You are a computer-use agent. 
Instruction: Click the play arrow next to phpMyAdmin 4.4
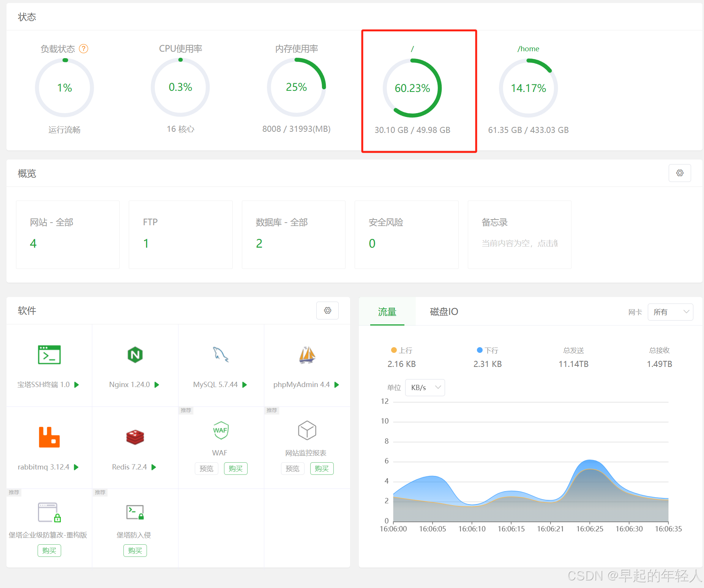tap(336, 385)
